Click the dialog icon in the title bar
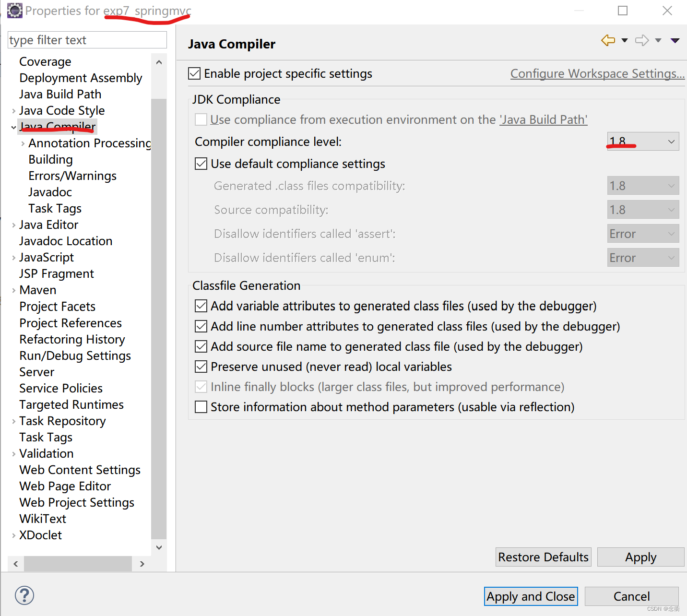 pos(14,11)
